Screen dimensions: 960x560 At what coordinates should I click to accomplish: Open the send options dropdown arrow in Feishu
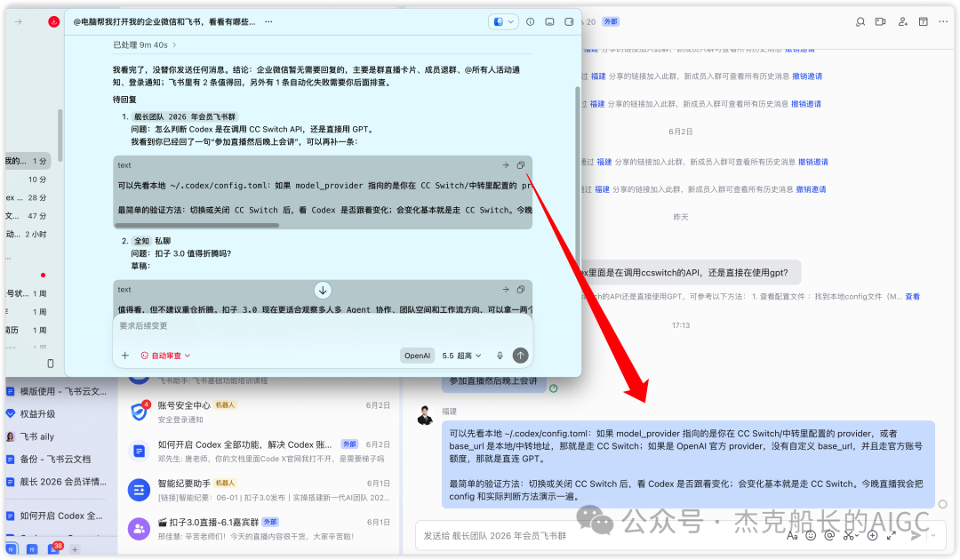click(x=933, y=535)
